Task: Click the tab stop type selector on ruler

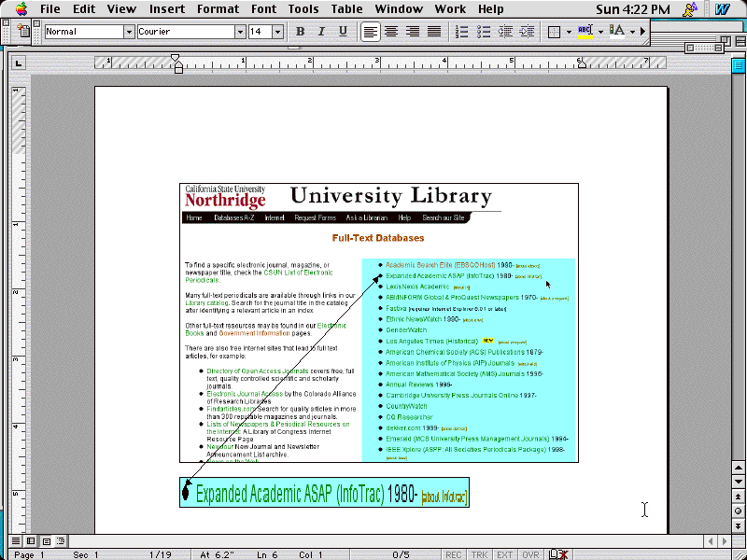Action: pos(18,63)
